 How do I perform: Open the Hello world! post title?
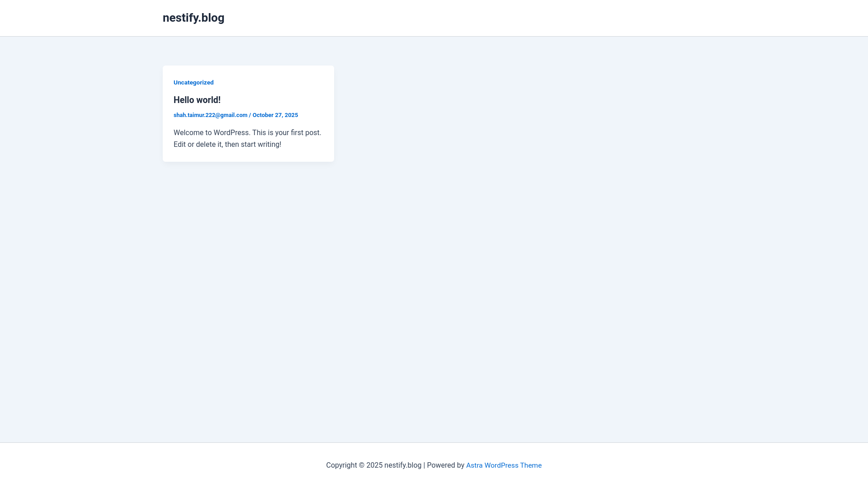coord(197,100)
